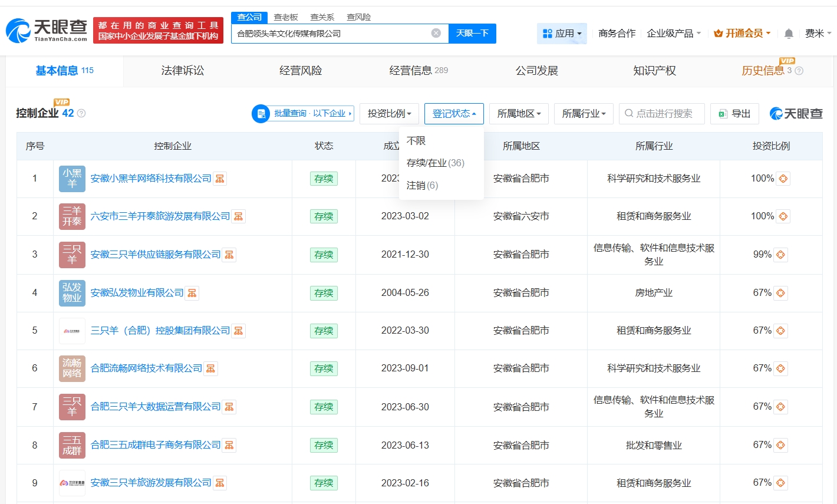Open the 投资比例 filter dropdown
Image resolution: width=837 pixels, height=504 pixels.
(389, 114)
